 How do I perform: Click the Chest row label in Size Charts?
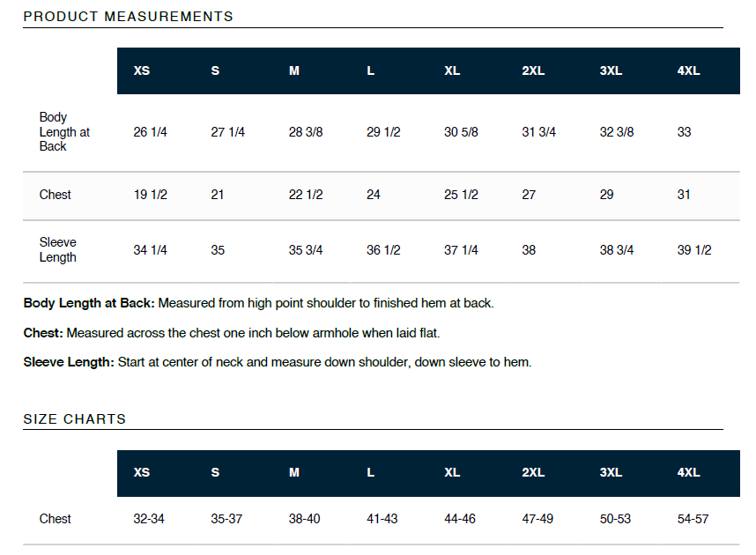pos(55,519)
